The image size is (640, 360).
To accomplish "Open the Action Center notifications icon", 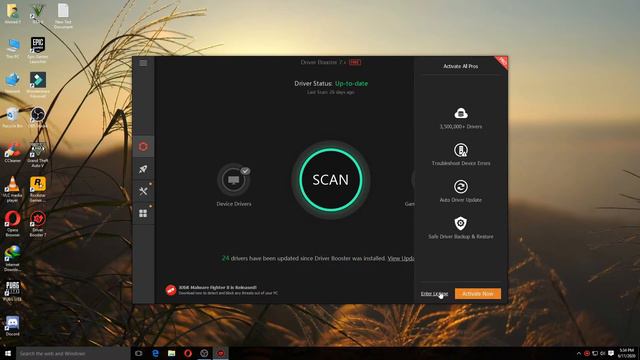I will [611, 353].
